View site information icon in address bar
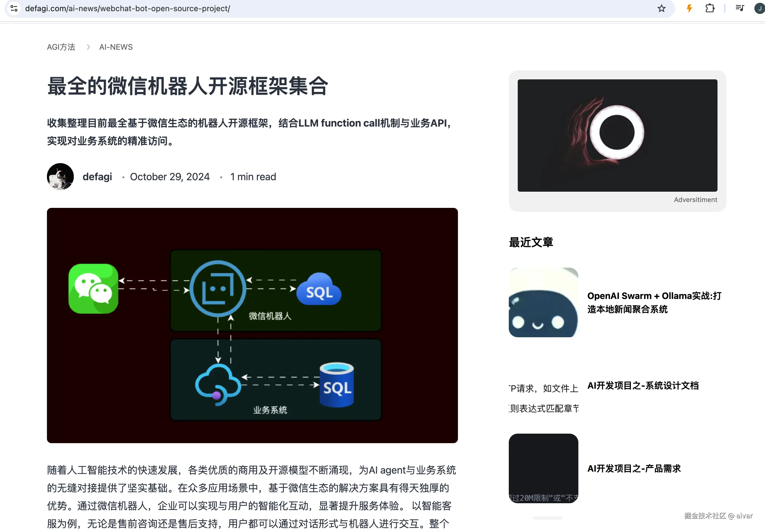Screen dimensions: 765x532 click(14, 8)
